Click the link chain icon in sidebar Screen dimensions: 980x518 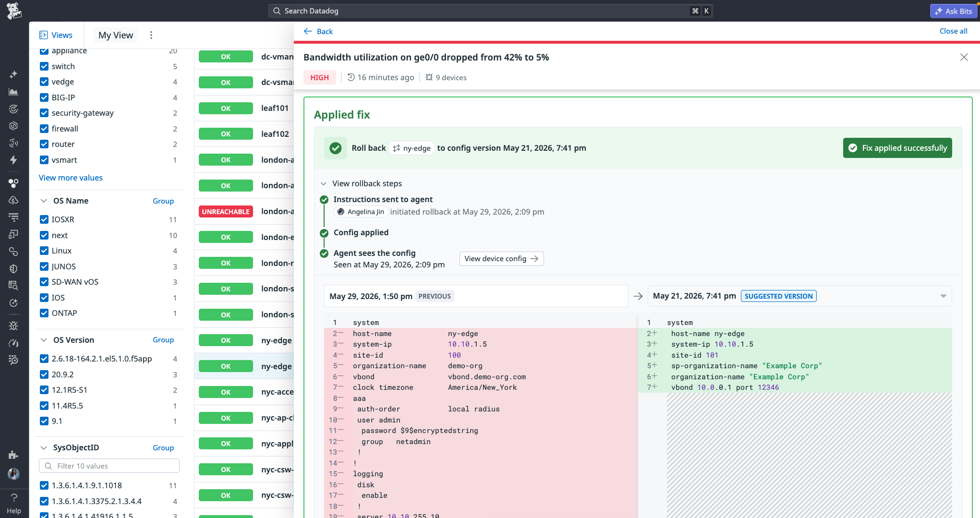point(13,252)
